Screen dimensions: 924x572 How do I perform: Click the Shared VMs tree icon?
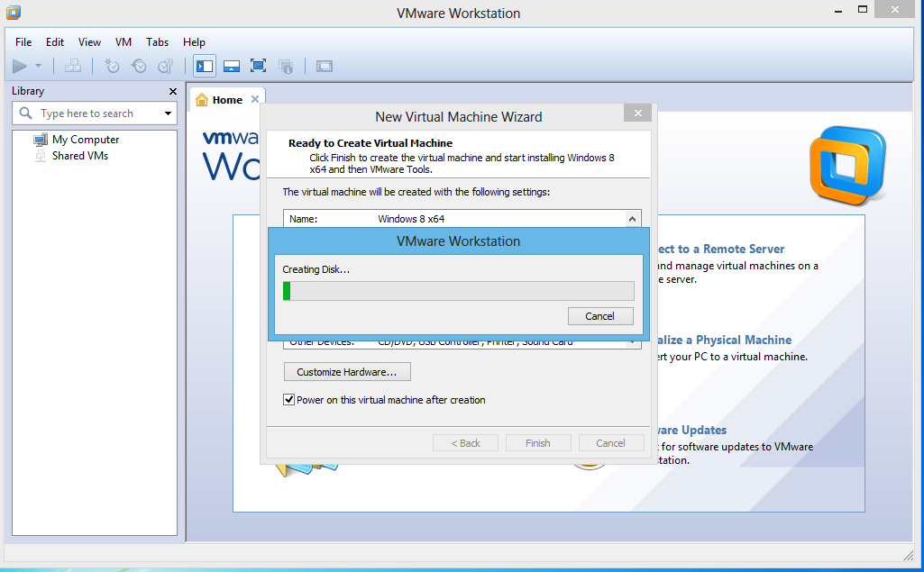[x=40, y=156]
